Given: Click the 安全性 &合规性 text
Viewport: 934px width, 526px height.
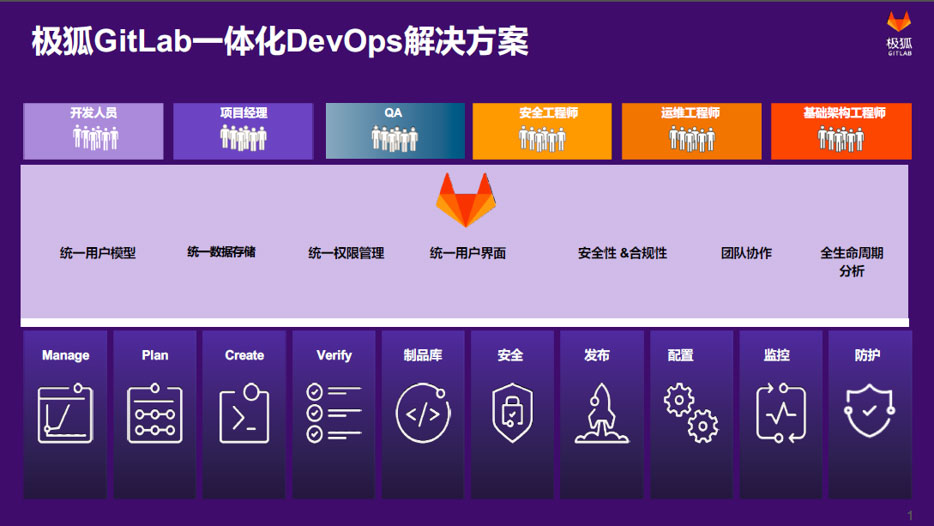Looking at the screenshot, I should coord(622,253).
